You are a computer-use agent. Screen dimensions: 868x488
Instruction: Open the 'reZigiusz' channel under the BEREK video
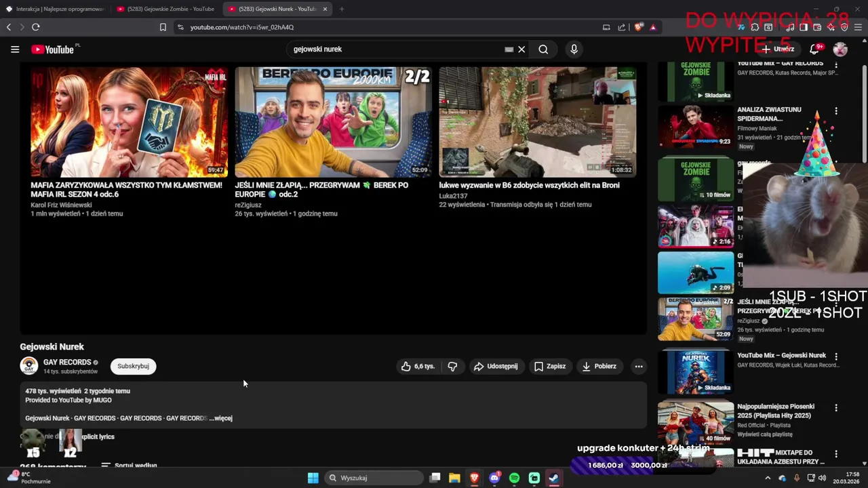(x=248, y=205)
